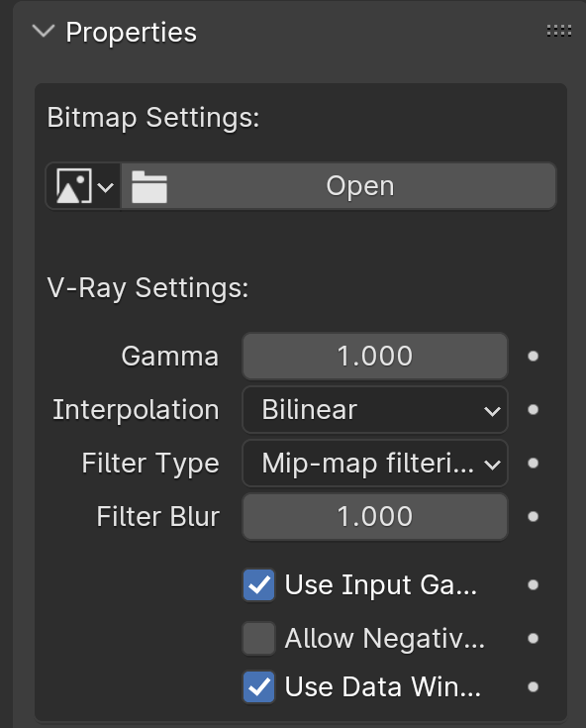Click the animate dot next to Gamma

[x=534, y=357]
